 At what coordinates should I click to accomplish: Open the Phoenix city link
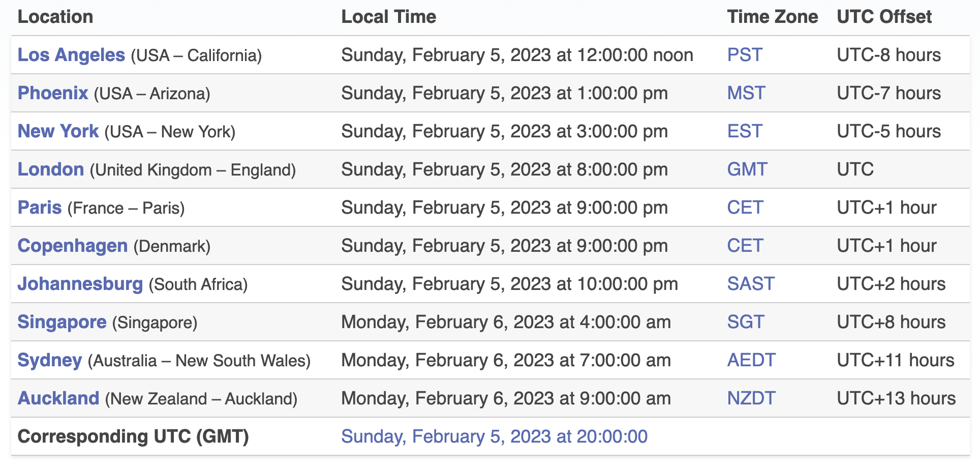click(53, 93)
